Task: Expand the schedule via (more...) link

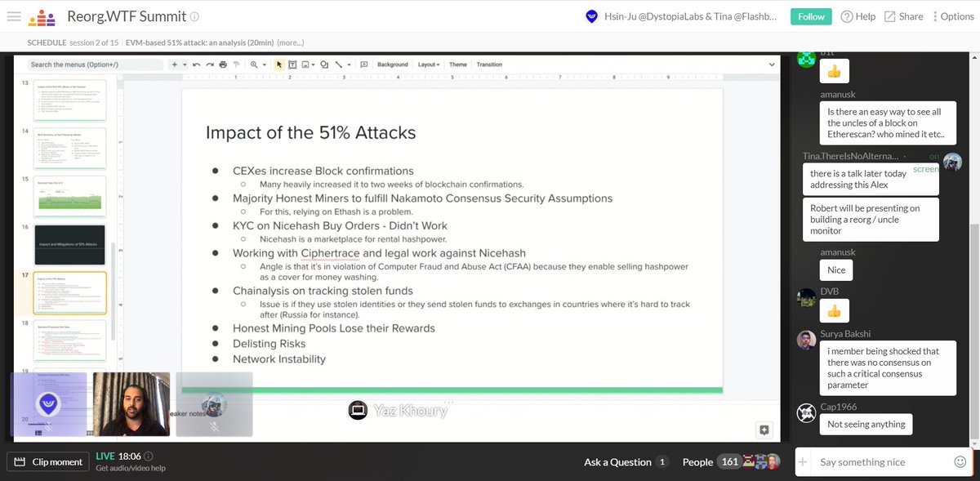Action: pos(291,42)
